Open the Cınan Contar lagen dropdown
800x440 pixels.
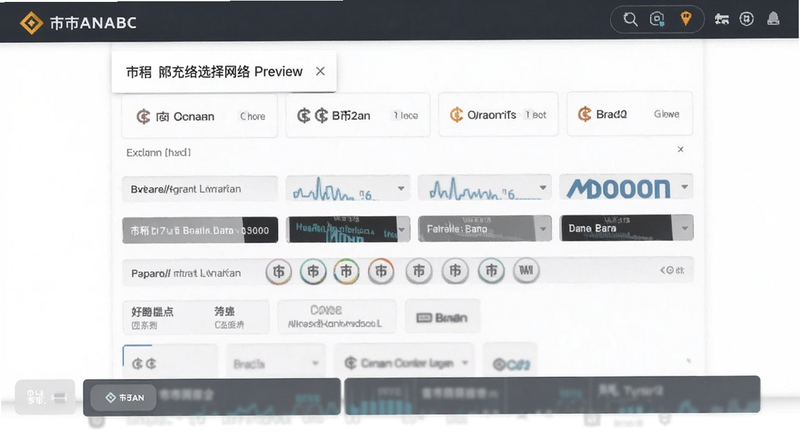[x=404, y=363]
